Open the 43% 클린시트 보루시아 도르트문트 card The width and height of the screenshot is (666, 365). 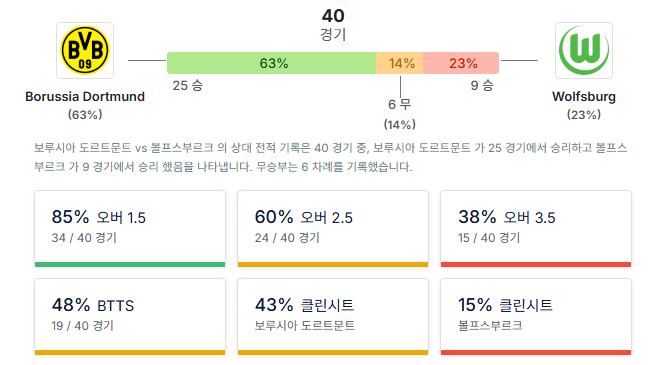(333, 317)
